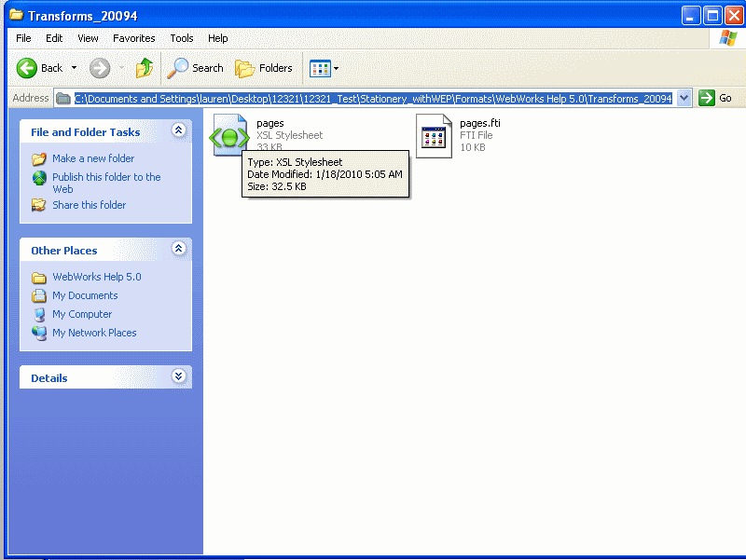Click the Back arrow icon

(x=27, y=68)
